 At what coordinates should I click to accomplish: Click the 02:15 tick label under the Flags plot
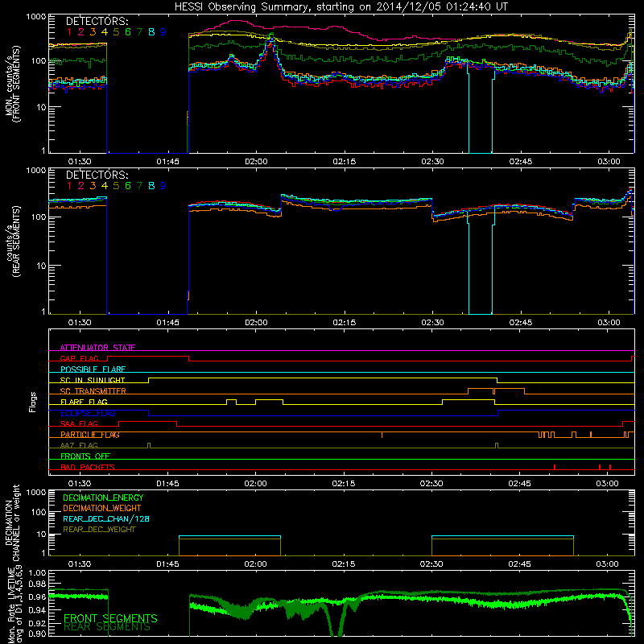point(344,484)
